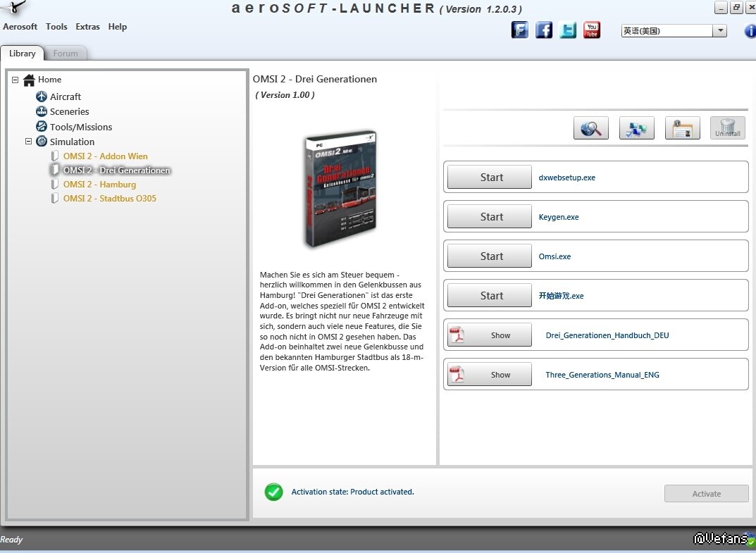This screenshot has width=756, height=553.
Task: Start Omsi.exe
Action: click(x=490, y=256)
